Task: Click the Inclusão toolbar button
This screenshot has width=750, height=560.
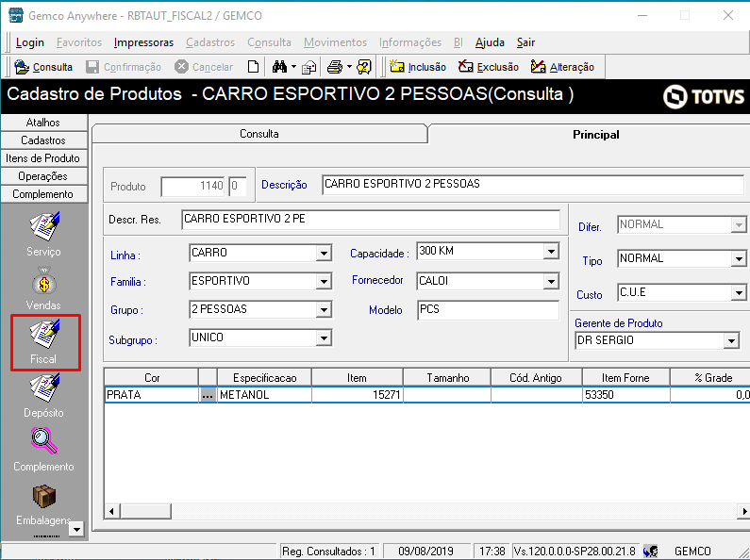Action: (x=418, y=67)
